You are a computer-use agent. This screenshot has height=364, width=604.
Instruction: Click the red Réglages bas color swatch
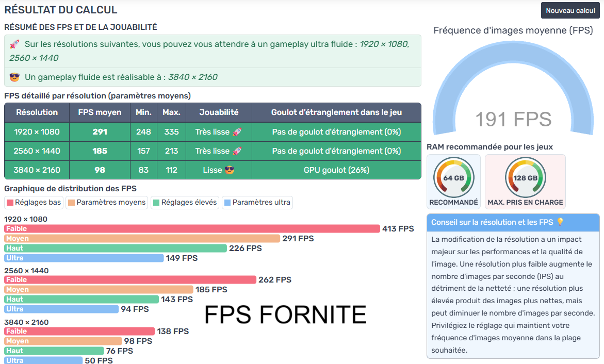coord(10,203)
